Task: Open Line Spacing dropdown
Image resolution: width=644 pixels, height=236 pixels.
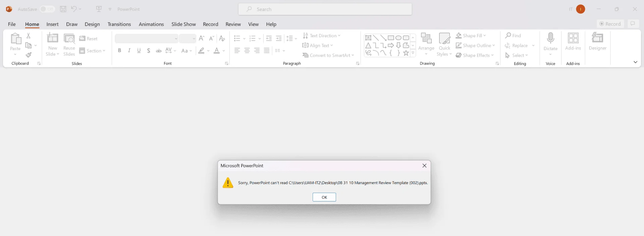Action: [292, 38]
